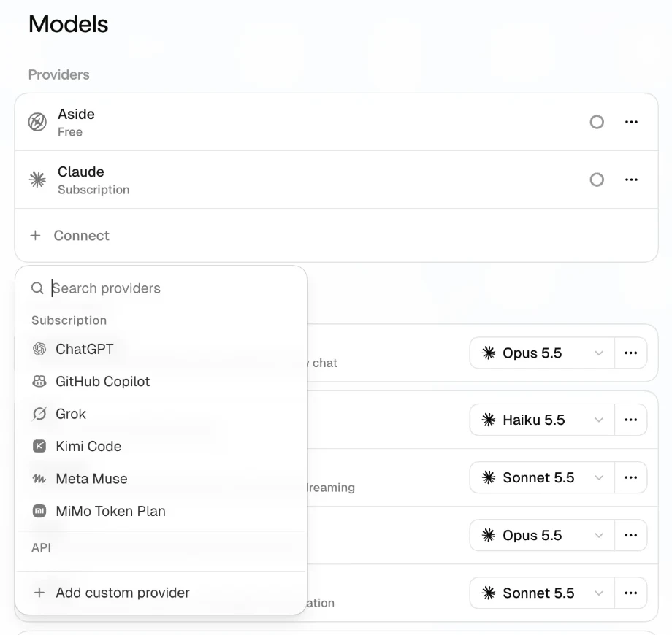Click the magnifier icon in provider search

pos(37,288)
